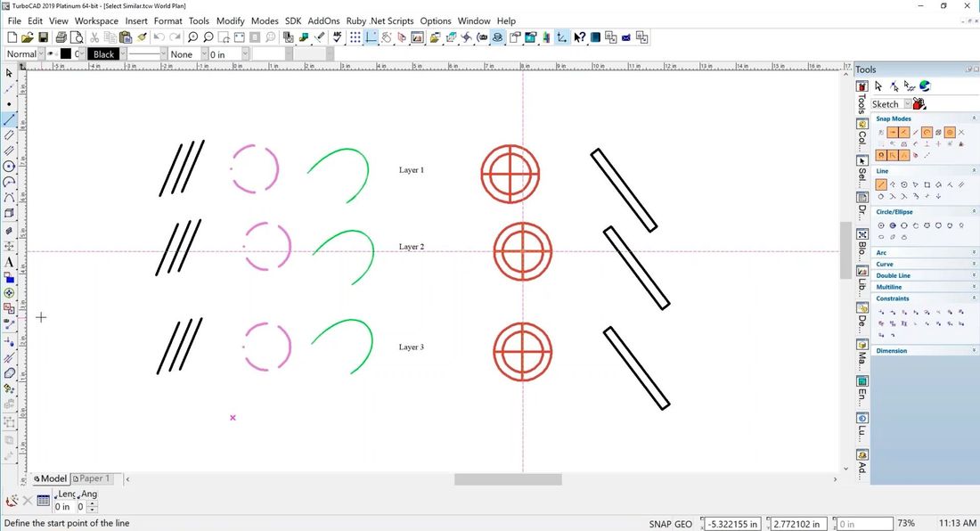Open the Modify menu

point(231,20)
